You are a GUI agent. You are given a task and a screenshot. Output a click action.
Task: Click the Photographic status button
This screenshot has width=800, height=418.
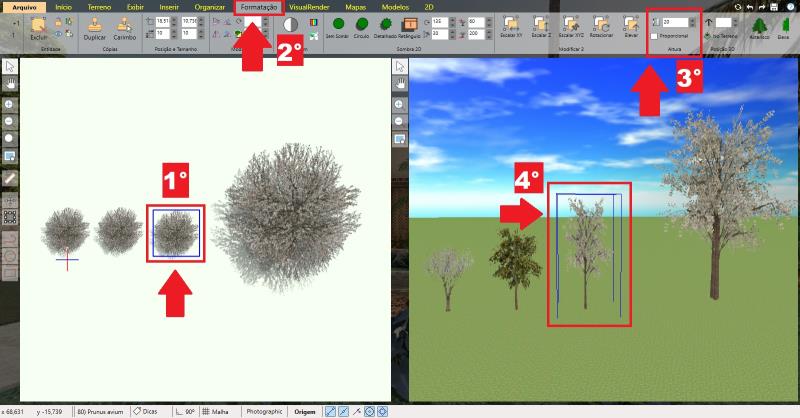click(264, 411)
